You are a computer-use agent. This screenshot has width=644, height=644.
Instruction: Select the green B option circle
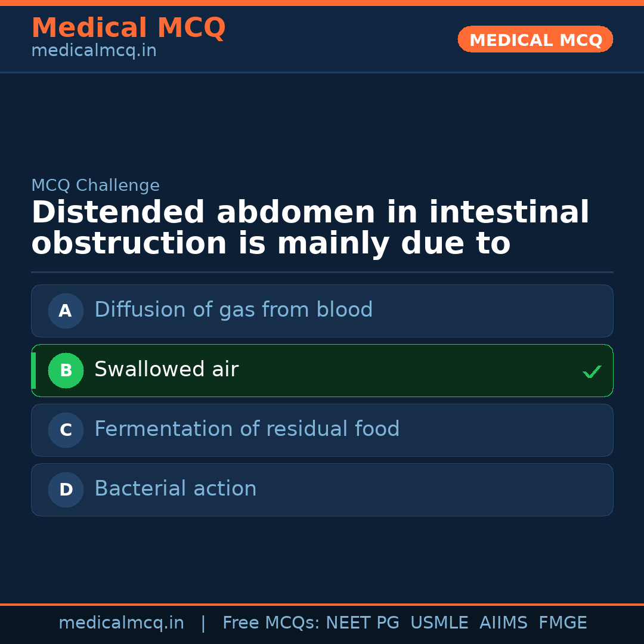point(66,370)
